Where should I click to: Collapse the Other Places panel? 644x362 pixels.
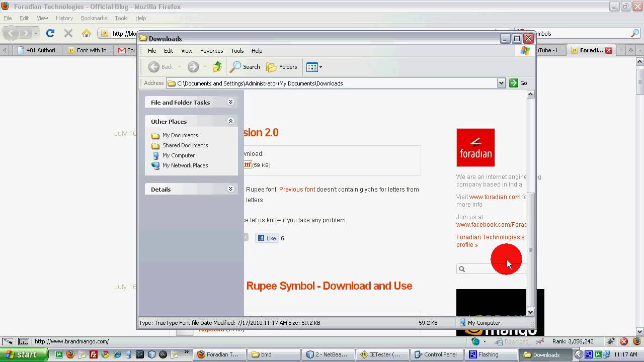230,121
